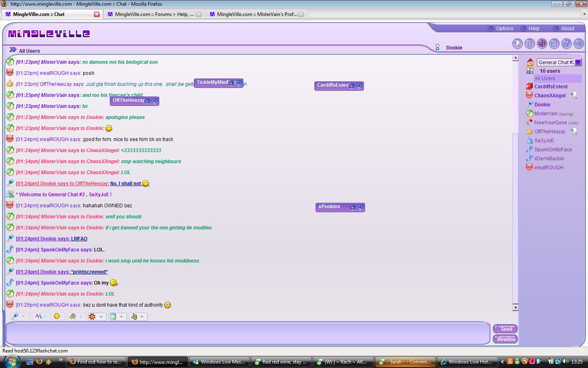Click the colored balls add icon
This screenshot has height=368, width=588.
pos(73,316)
